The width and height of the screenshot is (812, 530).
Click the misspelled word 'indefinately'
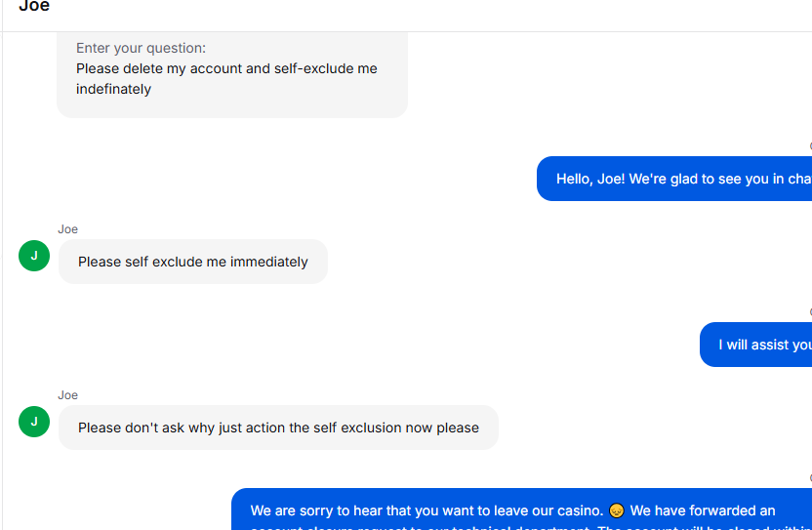click(x=113, y=89)
